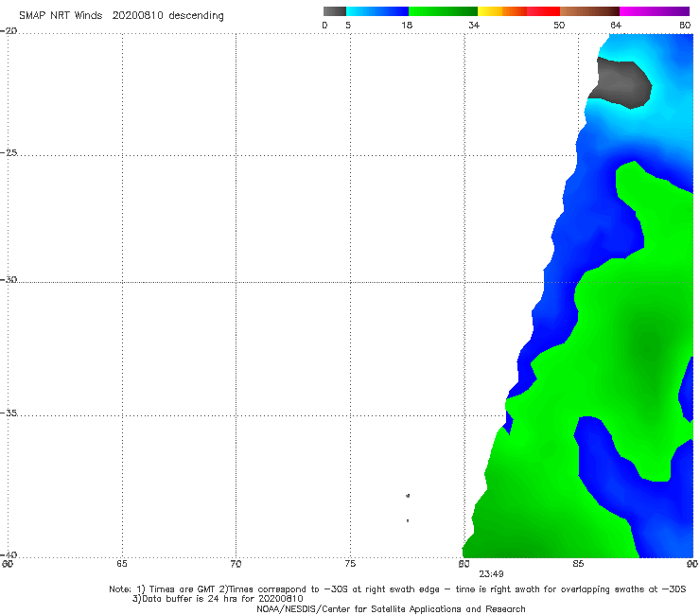Select the magenta-purple segment of the color bar
Screen dimensions: 700x615
pos(655,11)
